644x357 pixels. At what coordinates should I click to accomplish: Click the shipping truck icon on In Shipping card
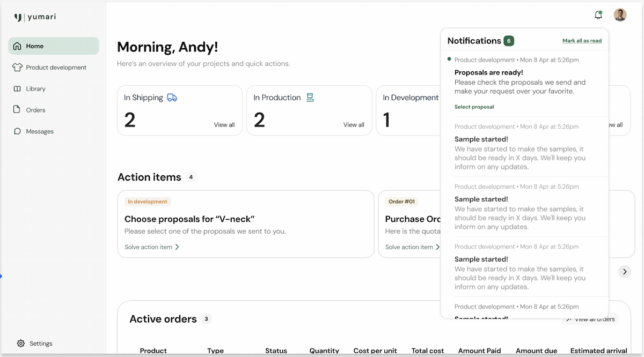click(172, 97)
